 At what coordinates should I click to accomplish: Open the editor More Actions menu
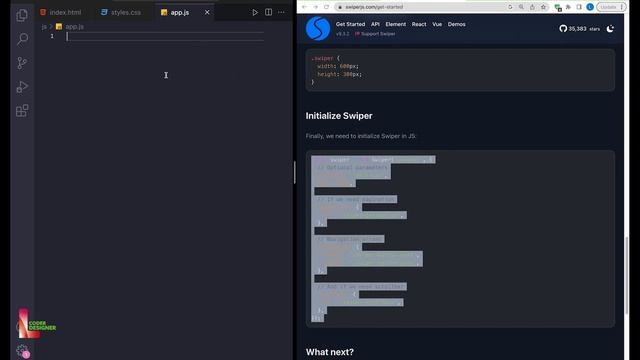coord(281,12)
